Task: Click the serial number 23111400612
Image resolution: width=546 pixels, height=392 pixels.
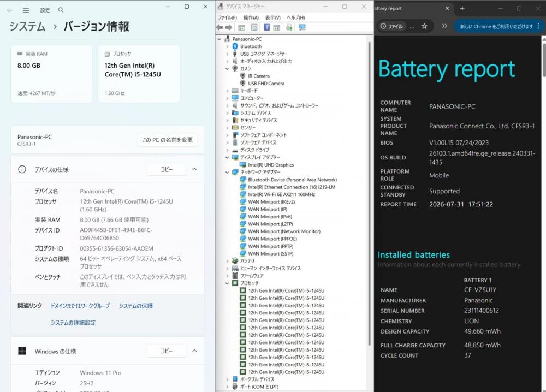Action: [481, 311]
